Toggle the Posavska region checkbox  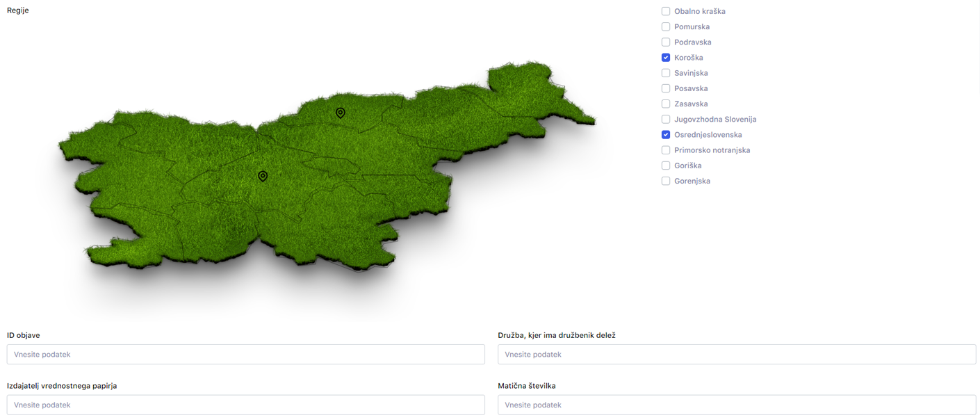point(666,88)
